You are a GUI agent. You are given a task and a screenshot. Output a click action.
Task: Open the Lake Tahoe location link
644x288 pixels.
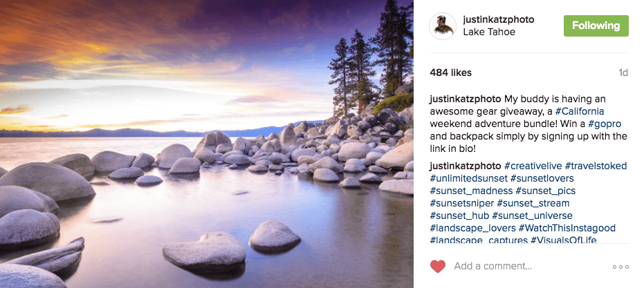tap(489, 32)
